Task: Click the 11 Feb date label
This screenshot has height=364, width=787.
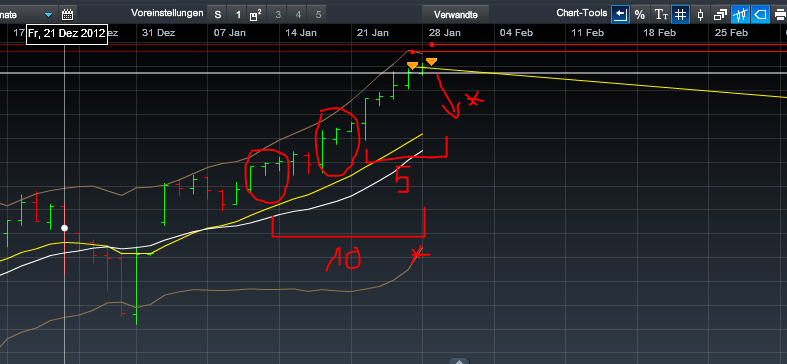Action: (x=588, y=33)
